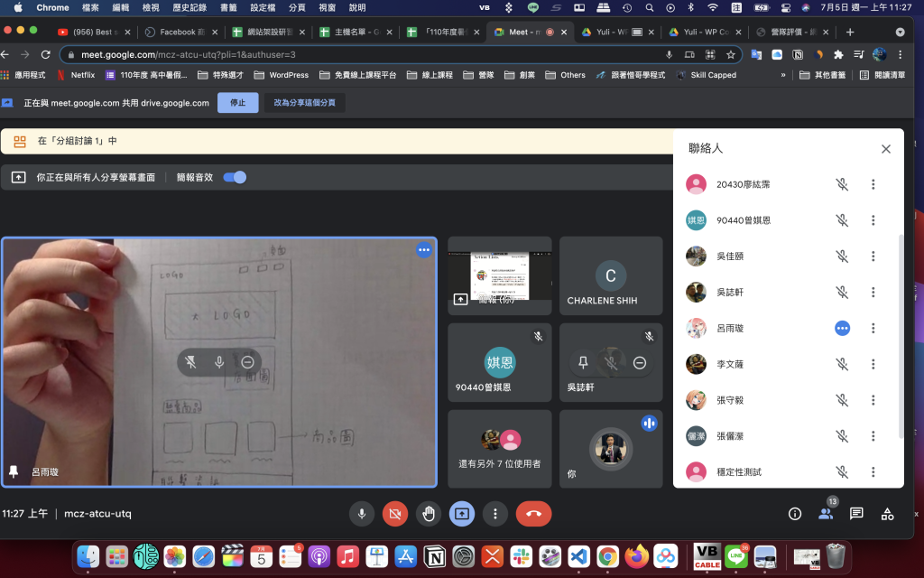Close the 聯絡人 panel
The width and height of the screenshot is (924, 578).
click(x=886, y=149)
